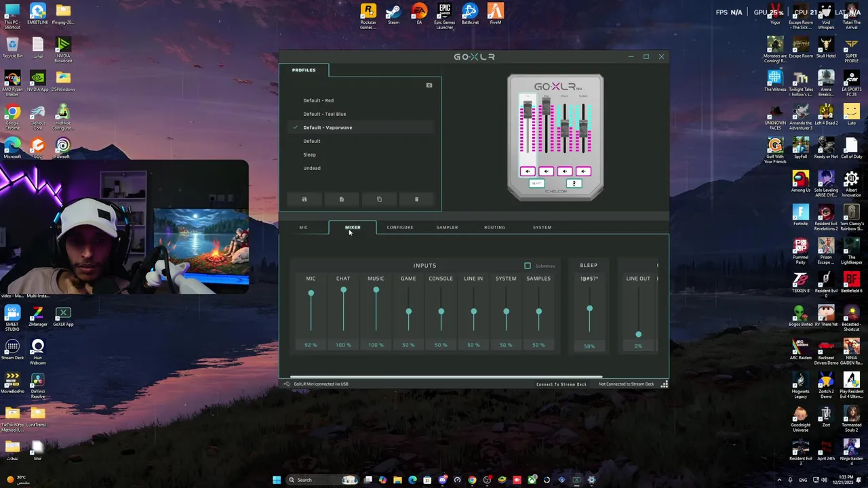This screenshot has width=868, height=488.
Task: Open the Rockstar Games desktop shortcut
Action: point(368,16)
